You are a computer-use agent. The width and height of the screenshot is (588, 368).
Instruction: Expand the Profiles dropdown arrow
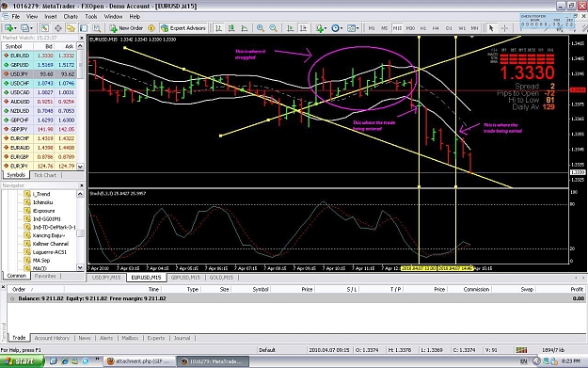[31, 28]
